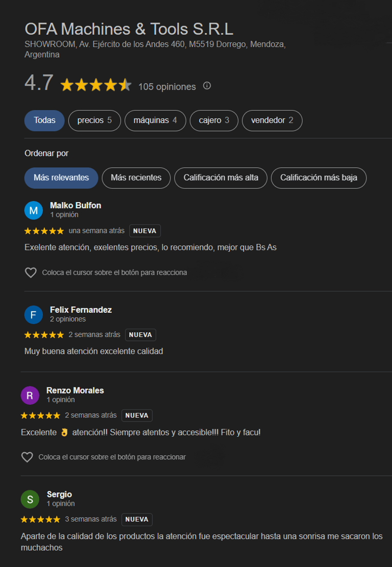Click the 105 opiniones count
Screen dimensions: 392x567
click(167, 87)
